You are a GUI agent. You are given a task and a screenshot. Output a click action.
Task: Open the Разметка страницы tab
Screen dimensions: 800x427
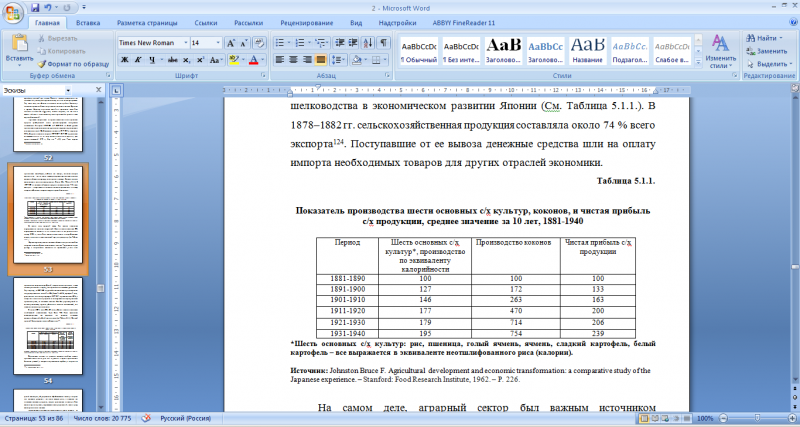click(147, 23)
